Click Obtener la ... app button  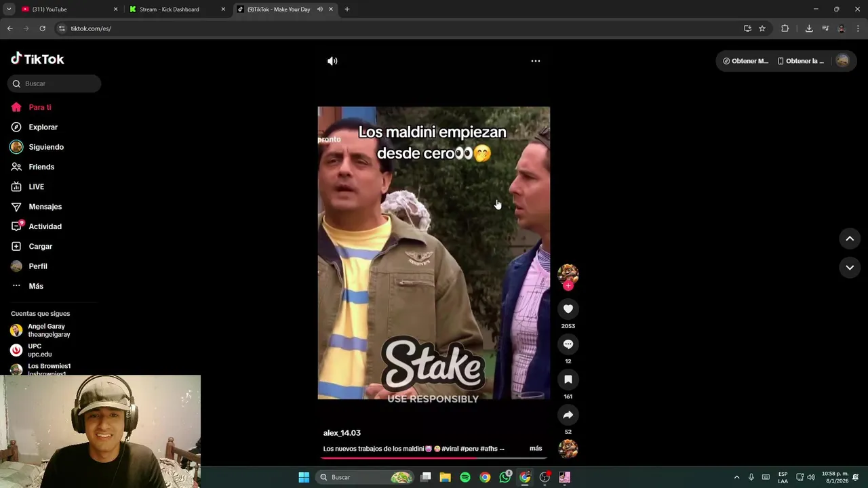(x=801, y=61)
